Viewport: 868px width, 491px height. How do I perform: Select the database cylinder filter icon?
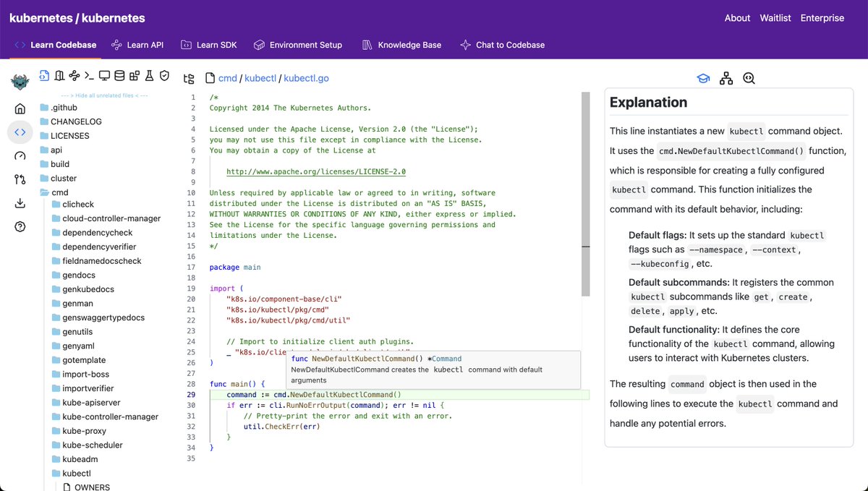point(119,75)
